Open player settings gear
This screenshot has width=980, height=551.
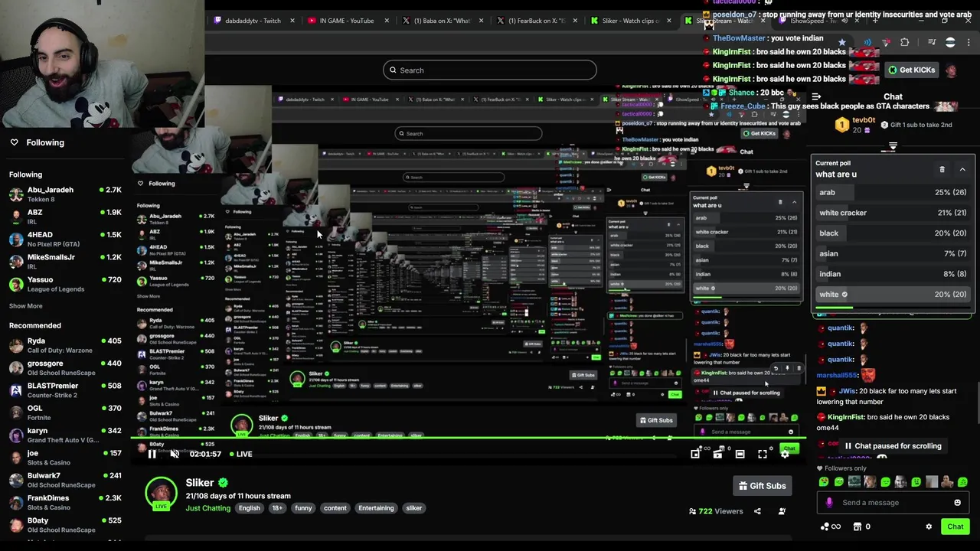point(785,454)
